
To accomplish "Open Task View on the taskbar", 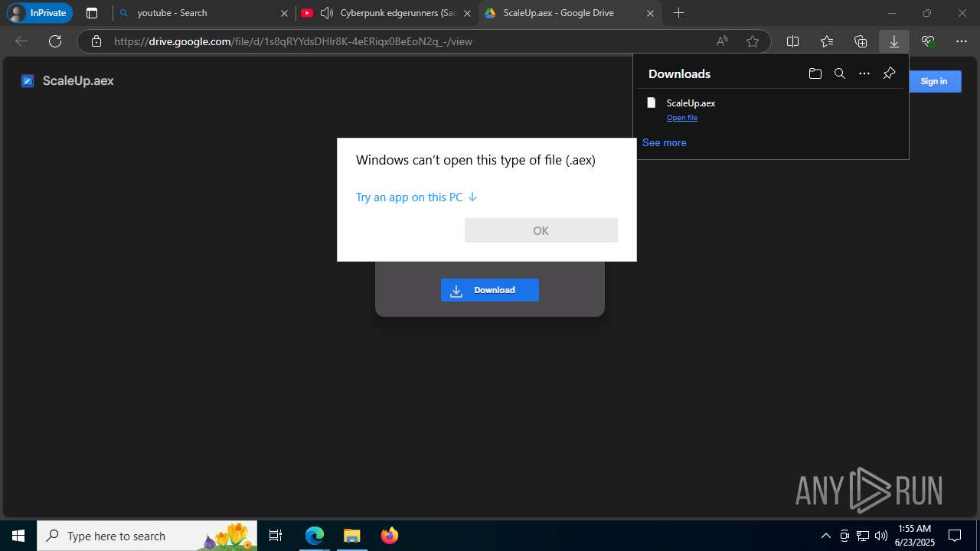I will tap(276, 536).
